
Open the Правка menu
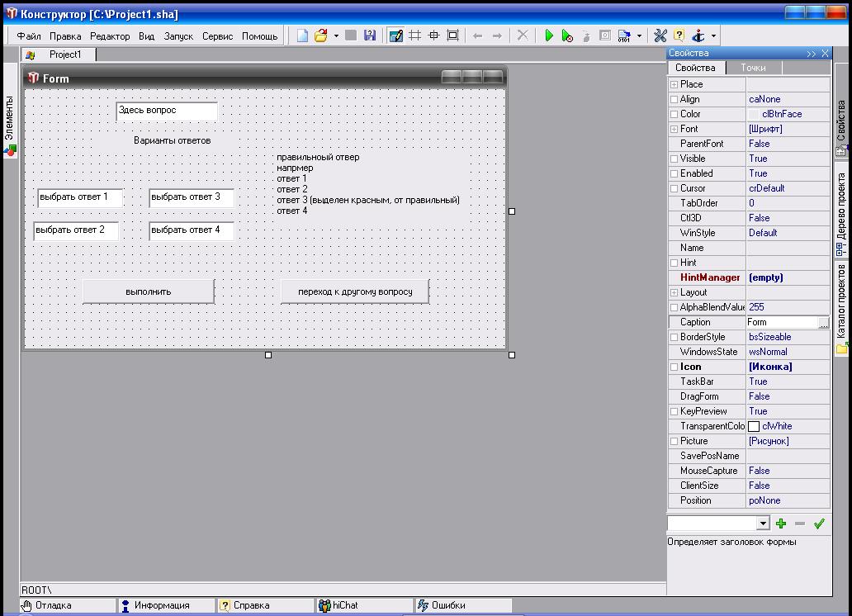(65, 36)
